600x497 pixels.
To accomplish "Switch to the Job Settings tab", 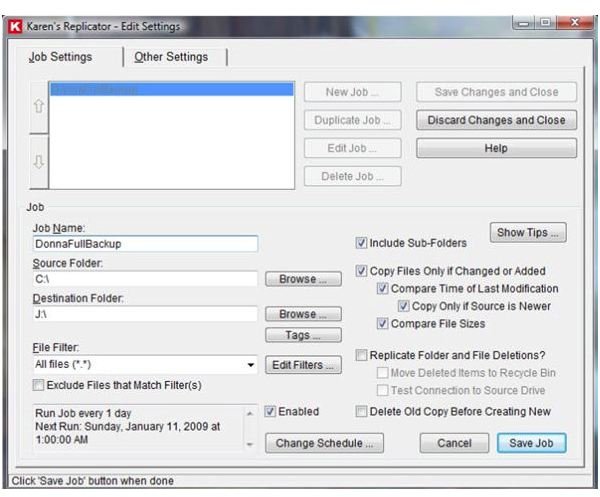I will click(60, 57).
